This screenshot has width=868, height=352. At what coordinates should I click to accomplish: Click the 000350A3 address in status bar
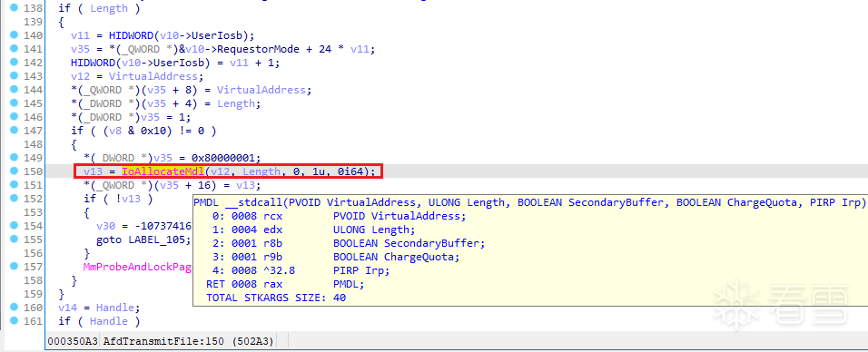pos(74,341)
